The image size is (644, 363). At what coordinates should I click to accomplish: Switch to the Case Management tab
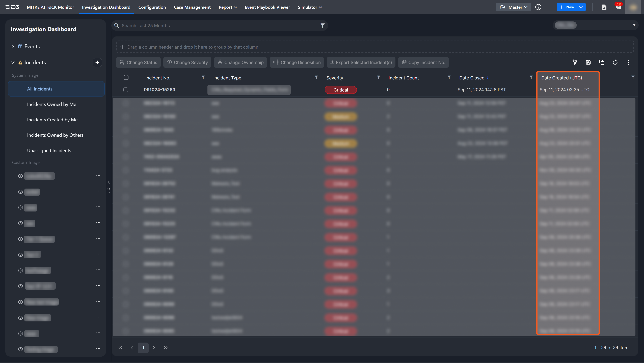point(192,7)
